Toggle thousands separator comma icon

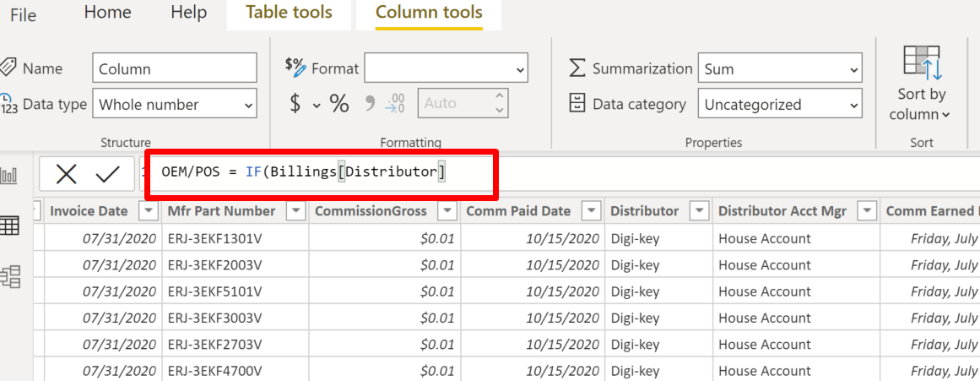point(370,103)
